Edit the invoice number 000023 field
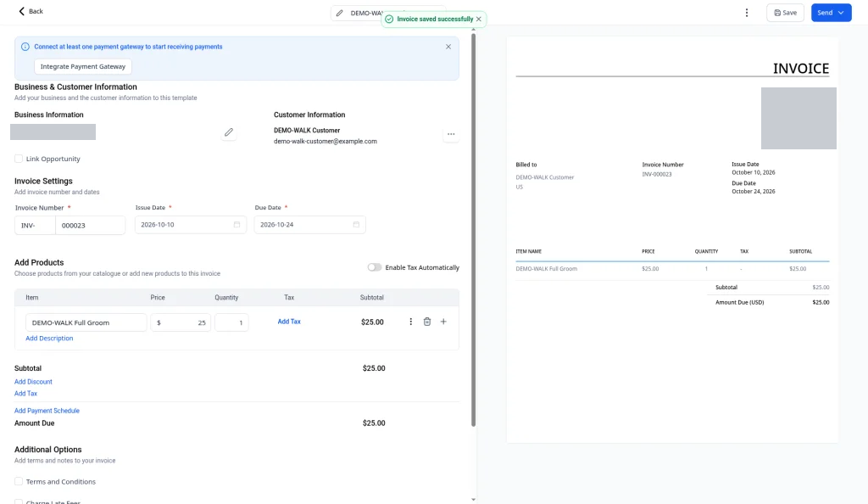 [90, 226]
